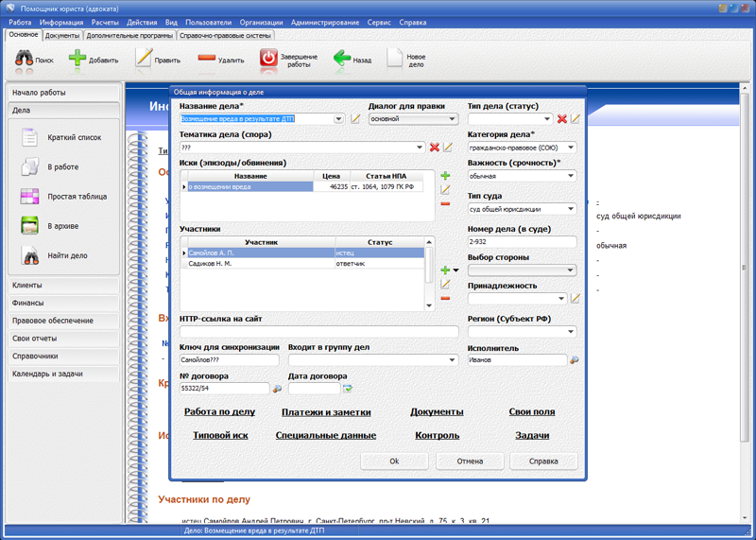The width and height of the screenshot is (756, 540).
Task: Add a claim with the green plus beside Иски
Action: pos(445,176)
